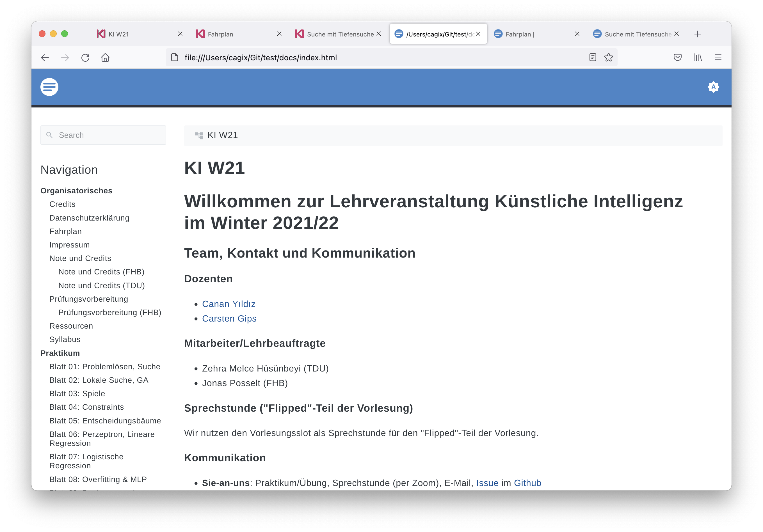This screenshot has height=532, width=763.
Task: Click the magnifier icon in the search box
Action: [x=49, y=135]
